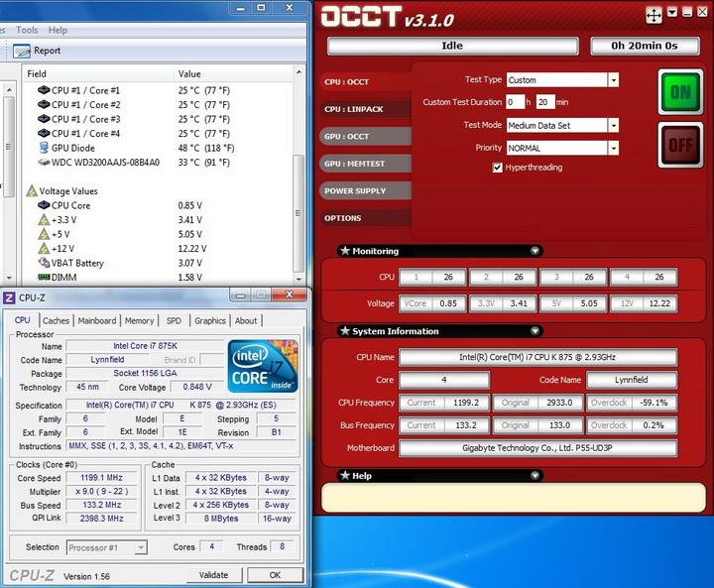Click the sensor list scroll up arrow

298,72
